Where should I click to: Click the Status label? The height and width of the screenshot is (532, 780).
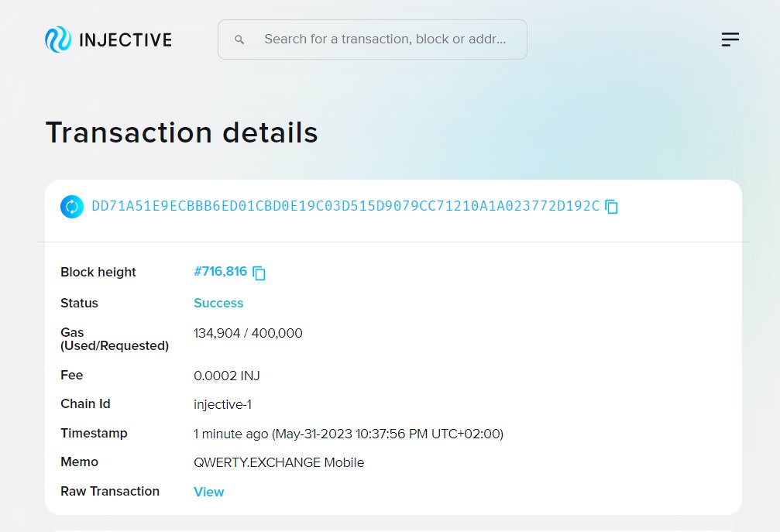(79, 303)
